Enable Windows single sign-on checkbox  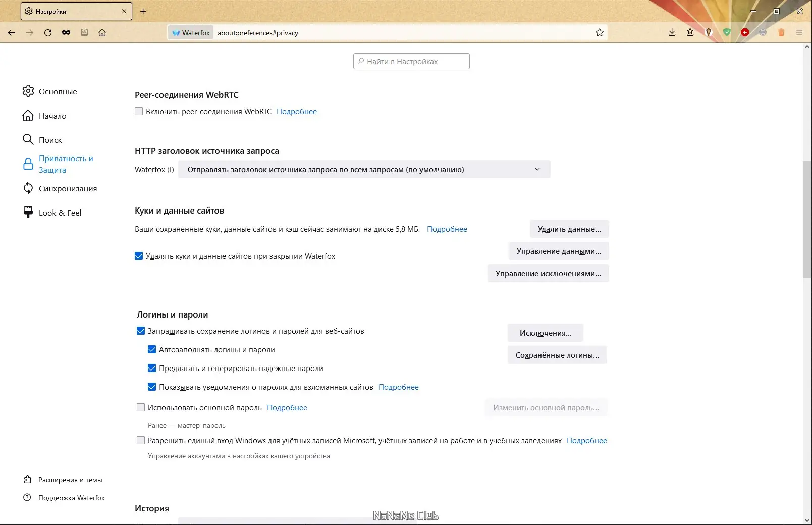pos(141,440)
